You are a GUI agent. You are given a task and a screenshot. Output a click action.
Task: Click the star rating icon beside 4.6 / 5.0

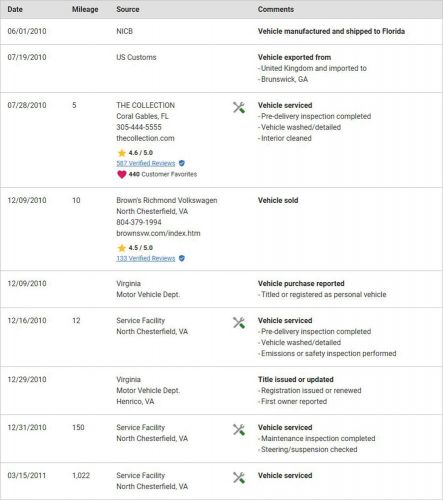click(x=122, y=153)
